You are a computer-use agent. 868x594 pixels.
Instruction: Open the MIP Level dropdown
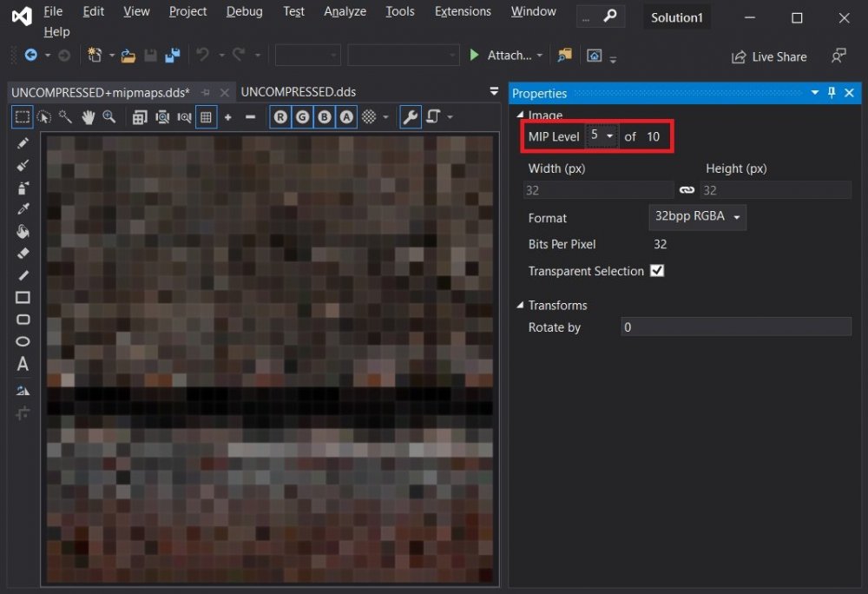click(602, 136)
